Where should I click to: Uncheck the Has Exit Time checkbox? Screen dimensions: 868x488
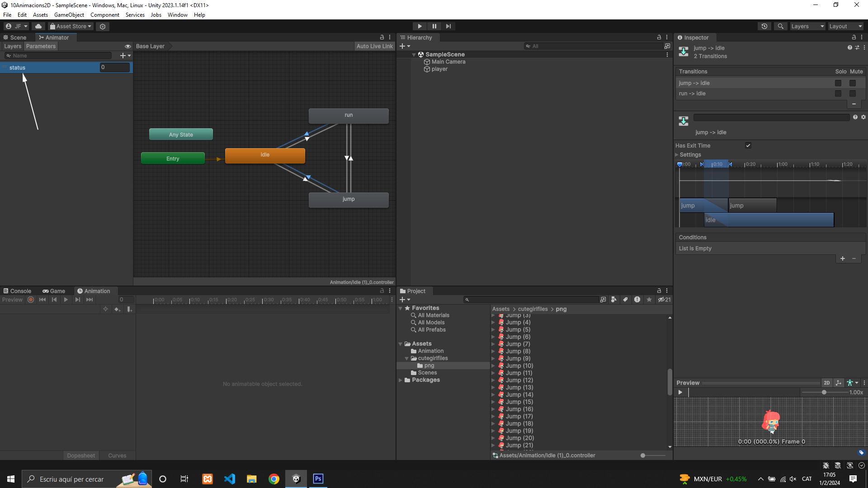pos(748,145)
